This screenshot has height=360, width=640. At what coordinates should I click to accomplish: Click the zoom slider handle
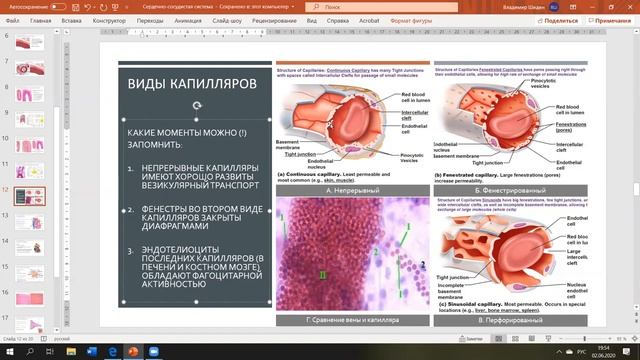(x=584, y=339)
